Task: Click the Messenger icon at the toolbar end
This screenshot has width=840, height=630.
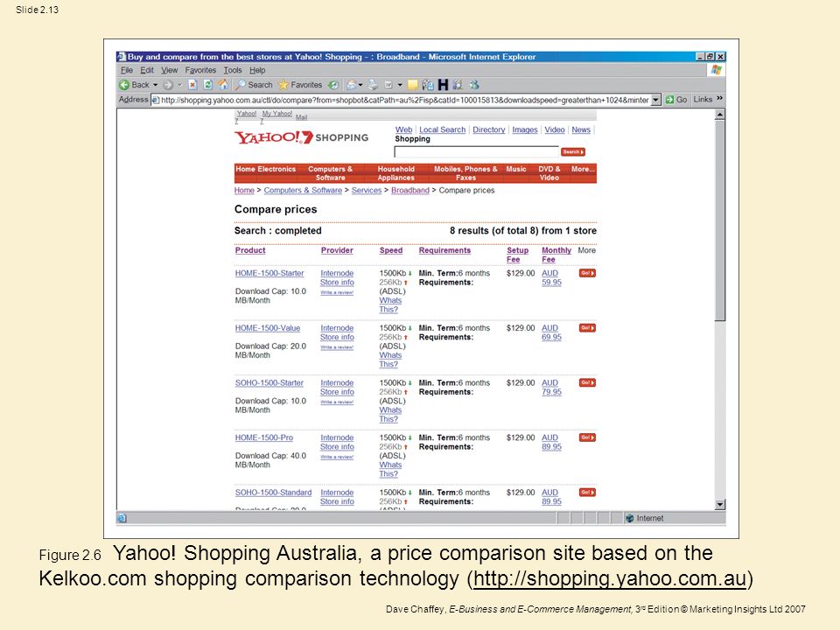Action: [474, 85]
